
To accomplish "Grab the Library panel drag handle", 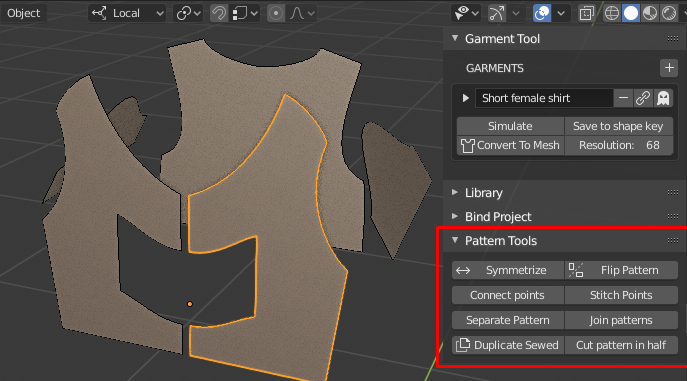I will pyautogui.click(x=673, y=193).
